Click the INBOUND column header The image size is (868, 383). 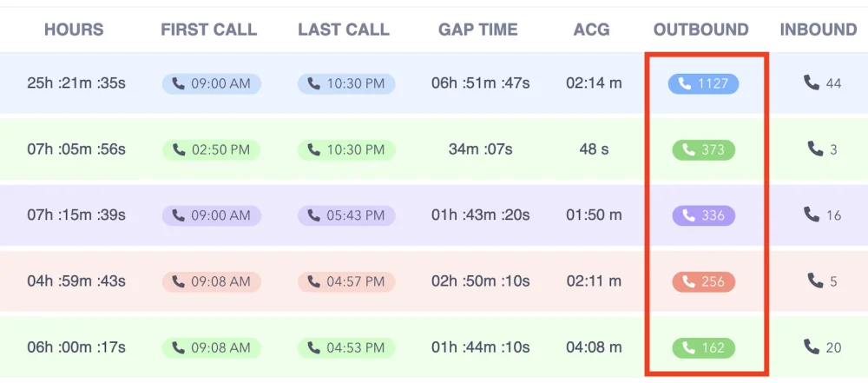coord(818,30)
